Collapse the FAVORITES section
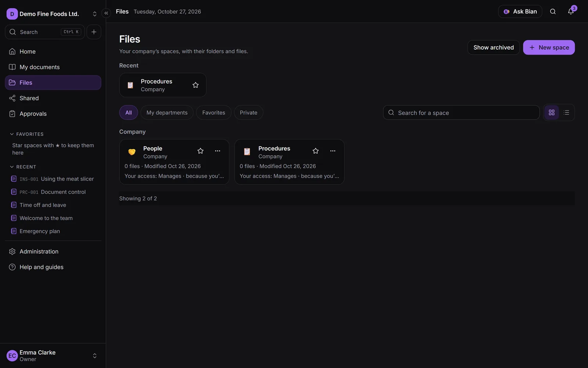The width and height of the screenshot is (588, 368). coord(26,134)
